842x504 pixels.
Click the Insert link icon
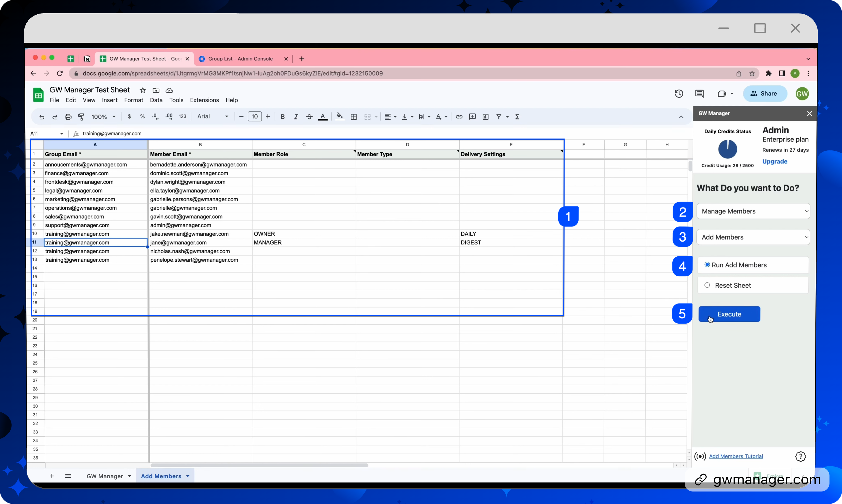(x=459, y=116)
